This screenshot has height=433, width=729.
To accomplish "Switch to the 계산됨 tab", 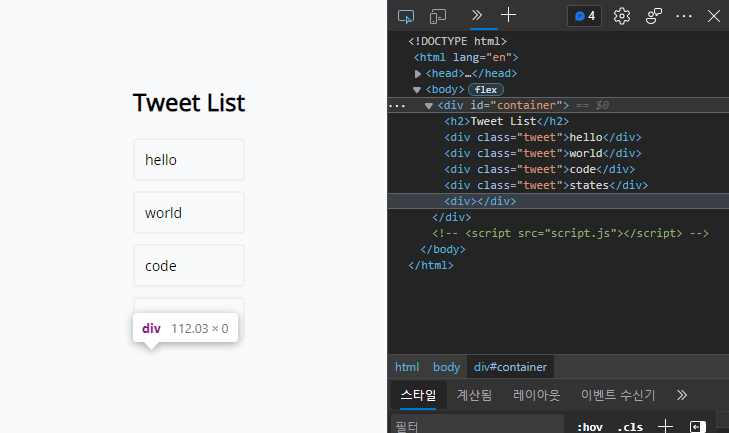I will coord(474,395).
